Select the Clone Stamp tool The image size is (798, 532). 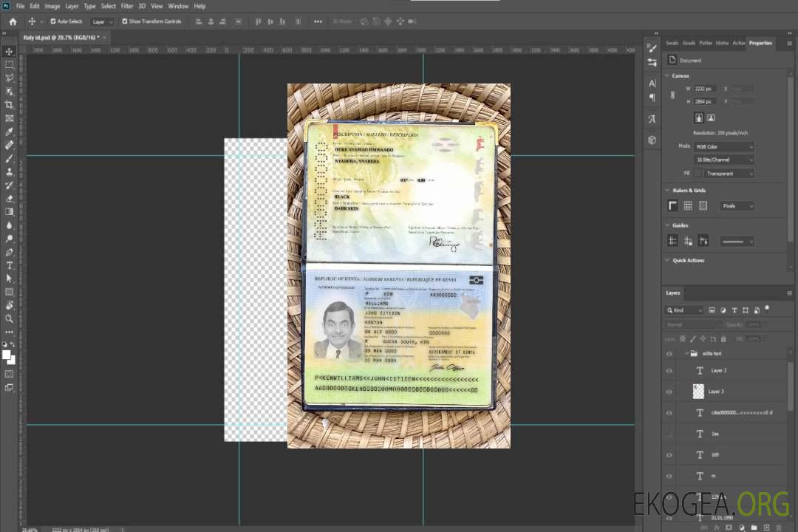pyautogui.click(x=9, y=171)
